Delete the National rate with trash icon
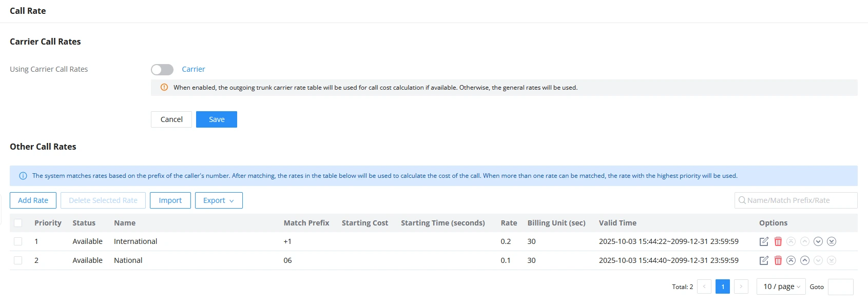868x308 pixels. tap(778, 260)
